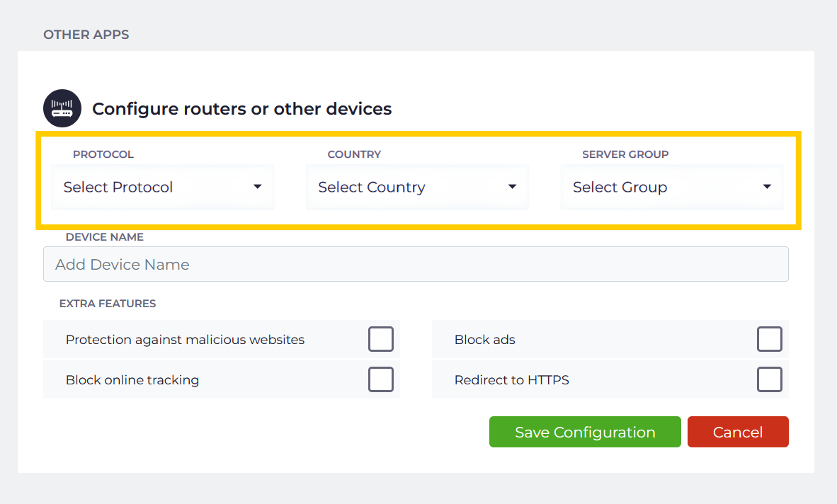The image size is (837, 504).
Task: Click the PROTOCOL field label
Action: [x=103, y=154]
